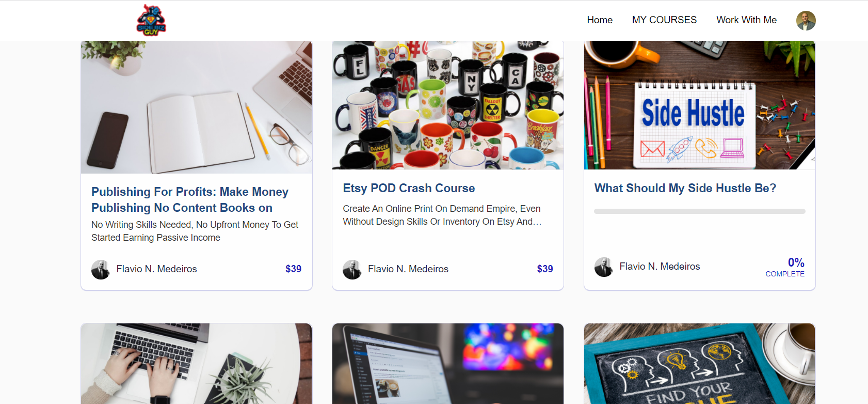The image size is (868, 404).
Task: Click the notebook and laptop course thumbnail
Action: click(197, 107)
